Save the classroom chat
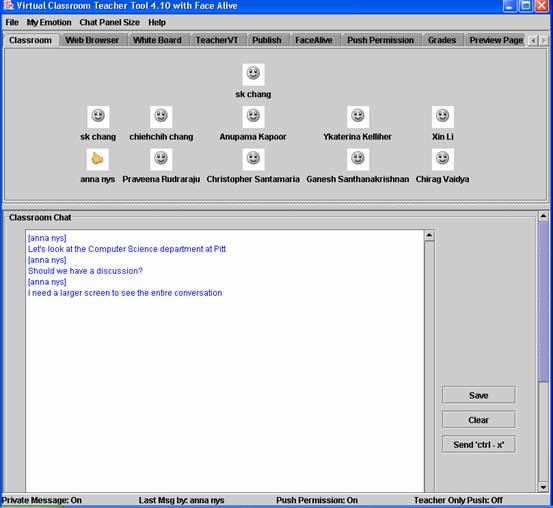 [479, 395]
